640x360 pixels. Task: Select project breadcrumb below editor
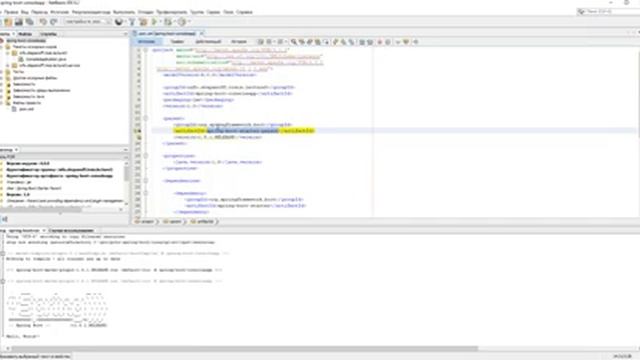click(145, 222)
